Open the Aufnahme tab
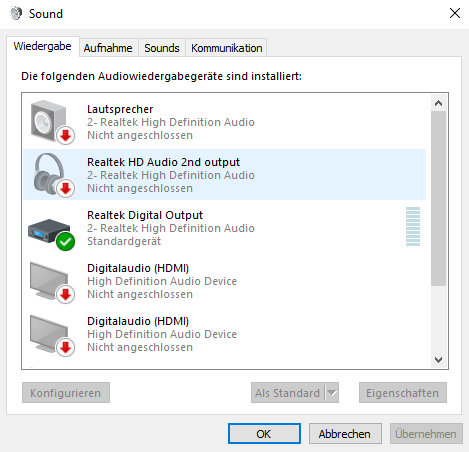Viewport: 469px width, 452px height. click(108, 48)
